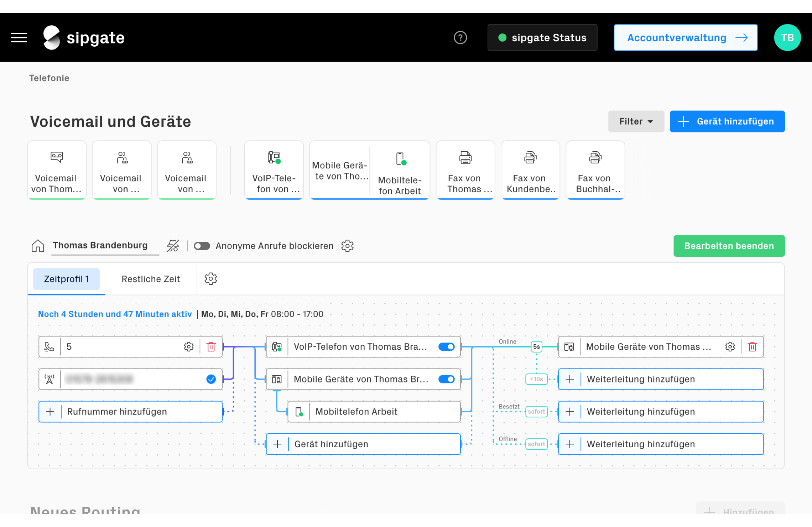812x527 pixels.
Task: Click the sofort badge for Besetzt
Action: [536, 411]
